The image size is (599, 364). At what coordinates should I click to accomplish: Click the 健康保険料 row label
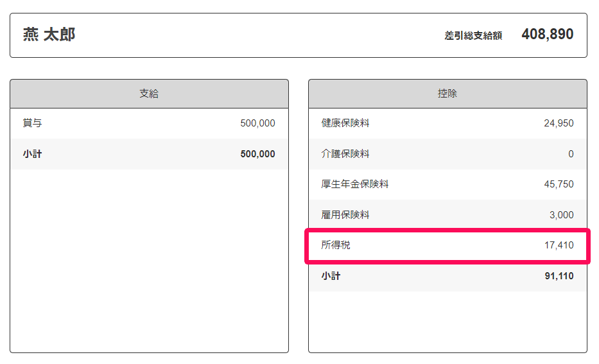pos(345,123)
